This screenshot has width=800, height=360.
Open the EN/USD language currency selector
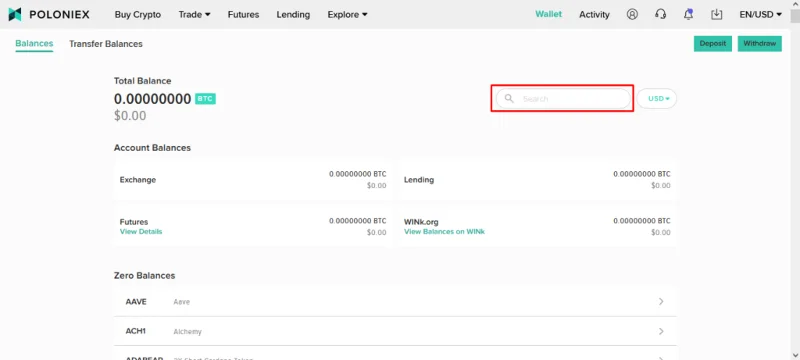[761, 15]
